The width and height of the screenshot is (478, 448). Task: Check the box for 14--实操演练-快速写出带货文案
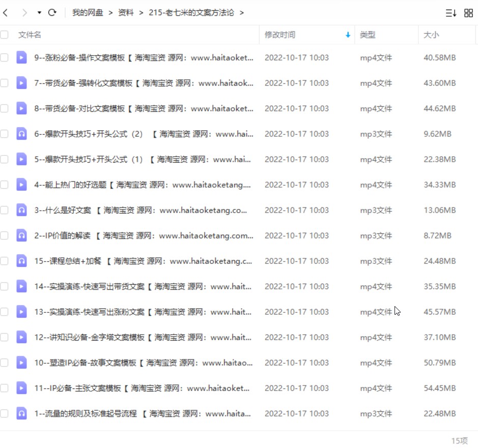click(x=4, y=286)
